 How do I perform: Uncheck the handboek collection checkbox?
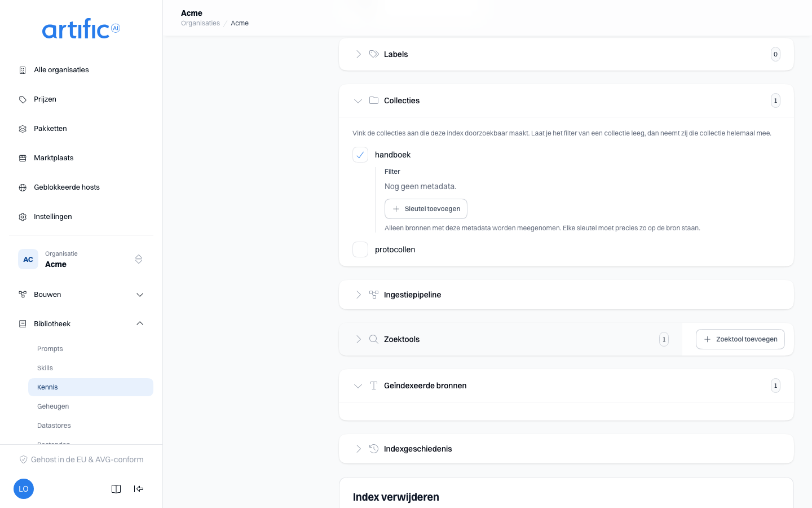360,155
